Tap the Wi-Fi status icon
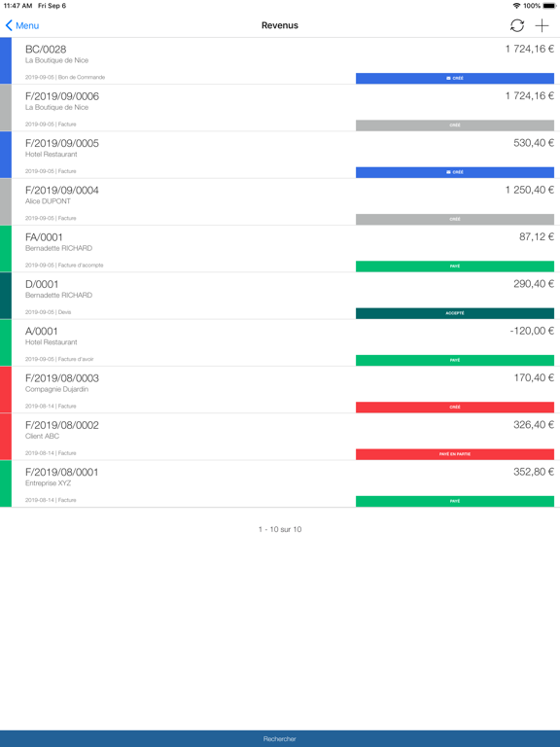 point(516,6)
